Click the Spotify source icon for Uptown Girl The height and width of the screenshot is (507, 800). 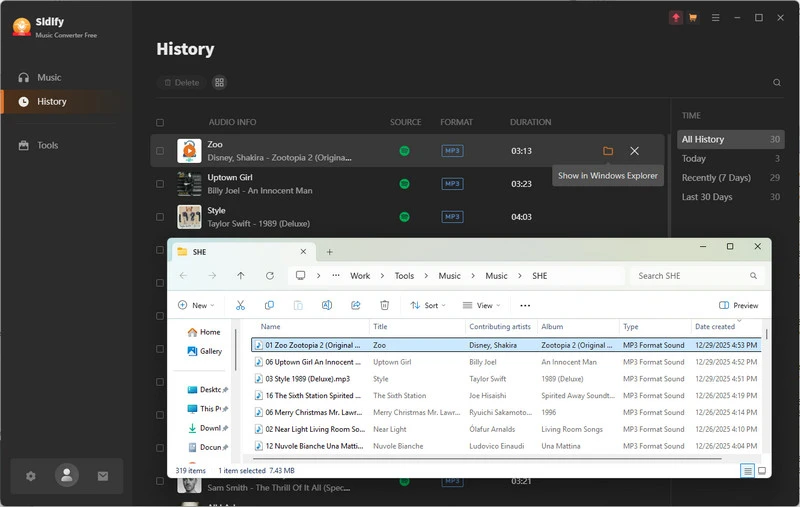click(x=404, y=184)
